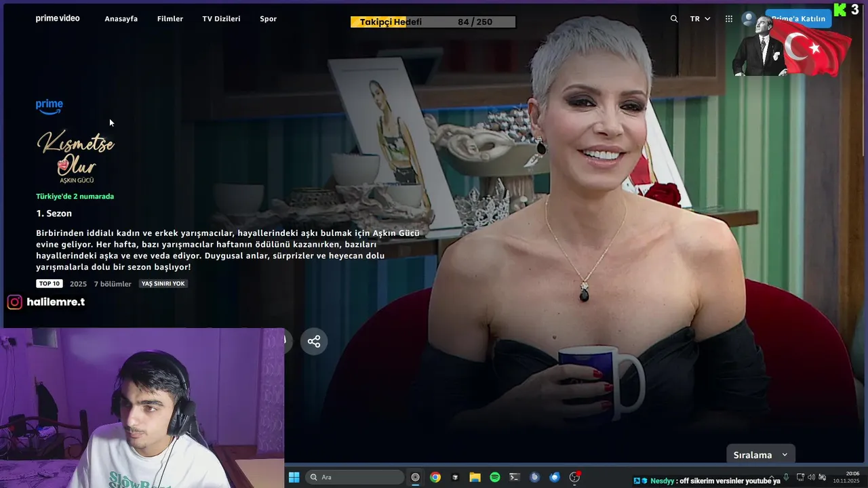Open File Explorer from the taskbar
Image resolution: width=868 pixels, height=488 pixels.
pyautogui.click(x=475, y=477)
